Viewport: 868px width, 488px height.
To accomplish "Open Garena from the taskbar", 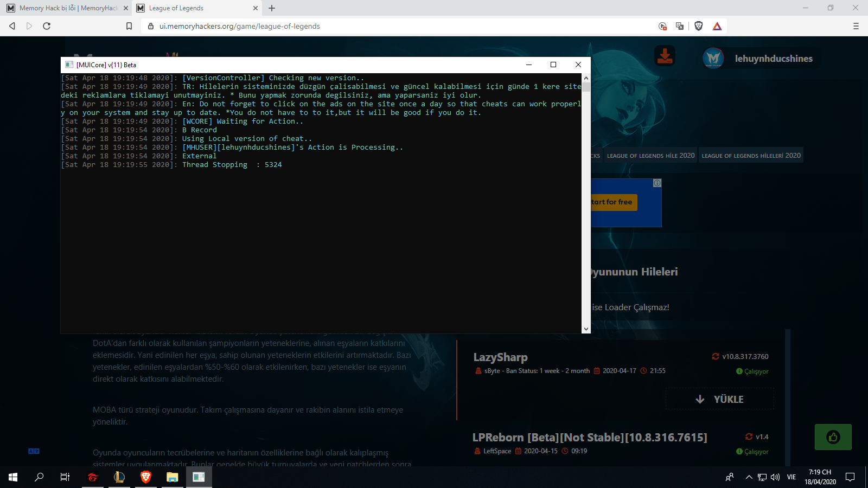I will (x=93, y=477).
